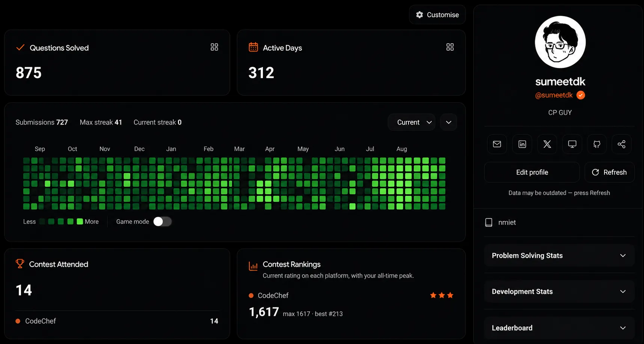This screenshot has width=644, height=344.
Task: Click the orange verified badge
Action: pyautogui.click(x=581, y=95)
